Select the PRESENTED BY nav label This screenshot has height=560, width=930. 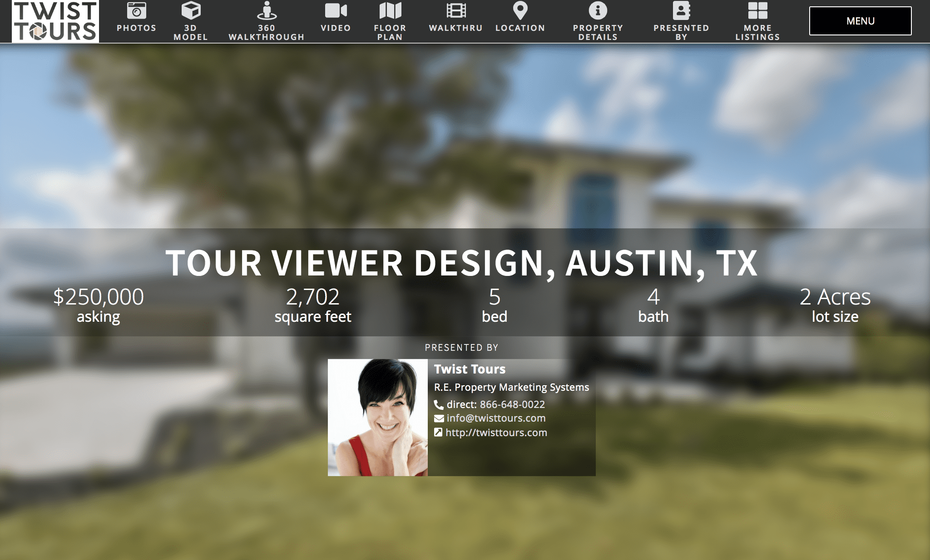[681, 32]
